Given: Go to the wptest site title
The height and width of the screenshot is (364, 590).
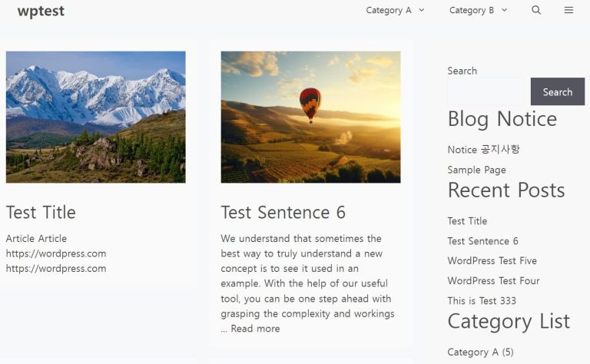Looking at the screenshot, I should [41, 11].
